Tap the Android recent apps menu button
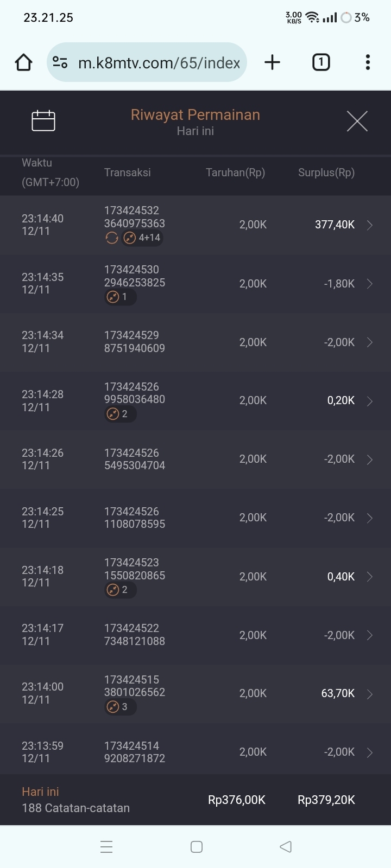The width and height of the screenshot is (391, 868). pyautogui.click(x=106, y=846)
